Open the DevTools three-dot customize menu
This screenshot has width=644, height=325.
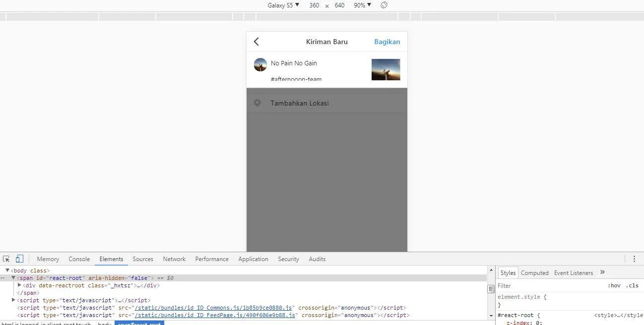click(634, 259)
